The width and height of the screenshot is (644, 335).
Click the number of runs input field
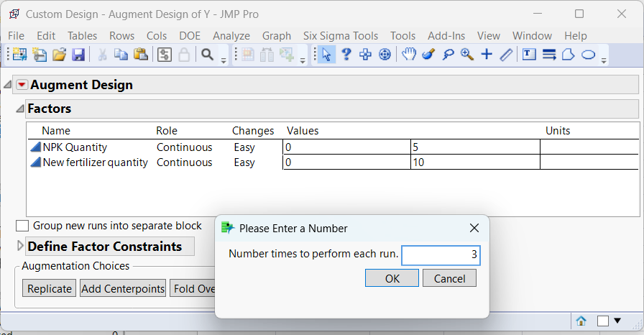click(441, 255)
